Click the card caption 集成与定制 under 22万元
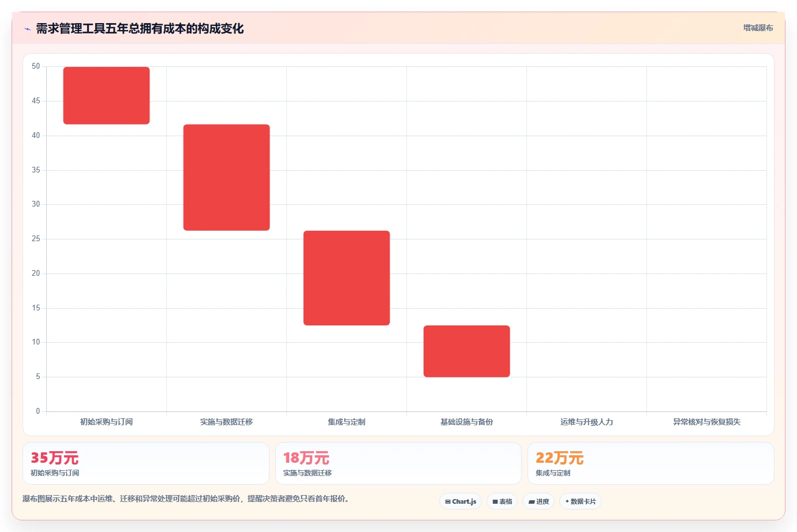This screenshot has height=532, width=797. (553, 473)
